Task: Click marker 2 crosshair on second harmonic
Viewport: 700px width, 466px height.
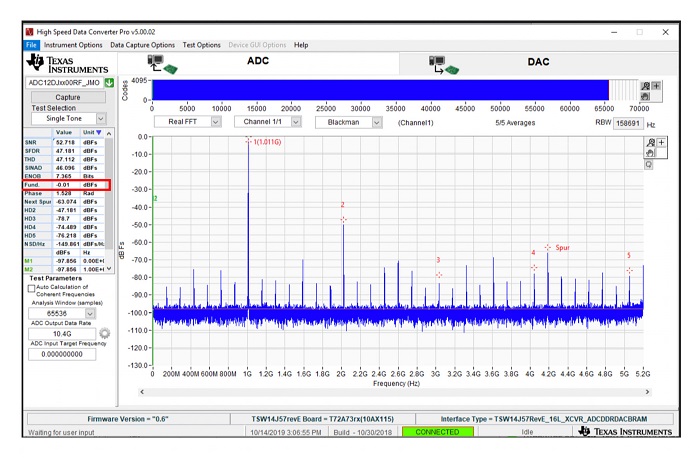Action: pyautogui.click(x=343, y=220)
